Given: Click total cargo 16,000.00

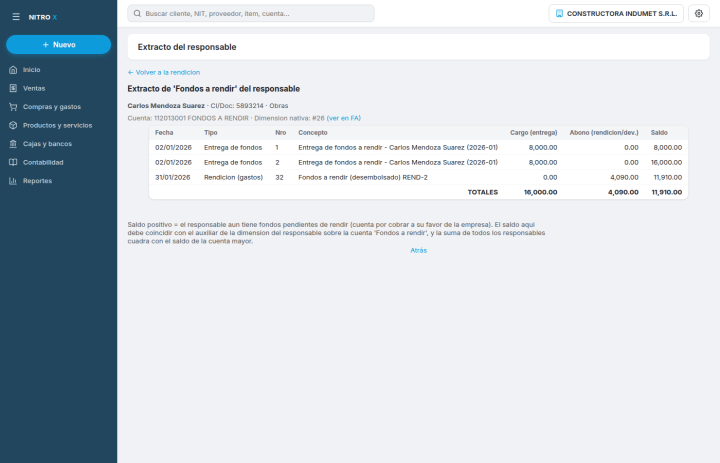Looking at the screenshot, I should (x=540, y=192).
